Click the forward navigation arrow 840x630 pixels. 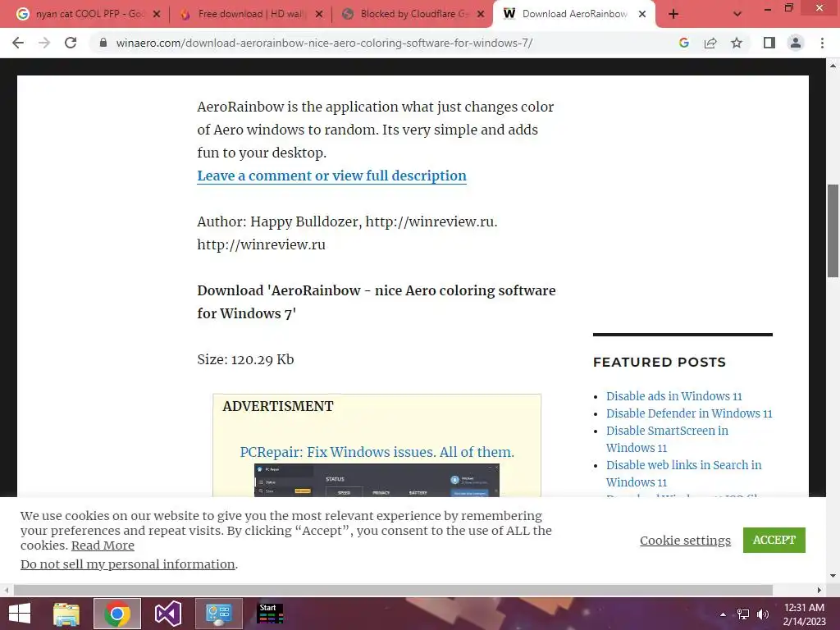pos(44,43)
